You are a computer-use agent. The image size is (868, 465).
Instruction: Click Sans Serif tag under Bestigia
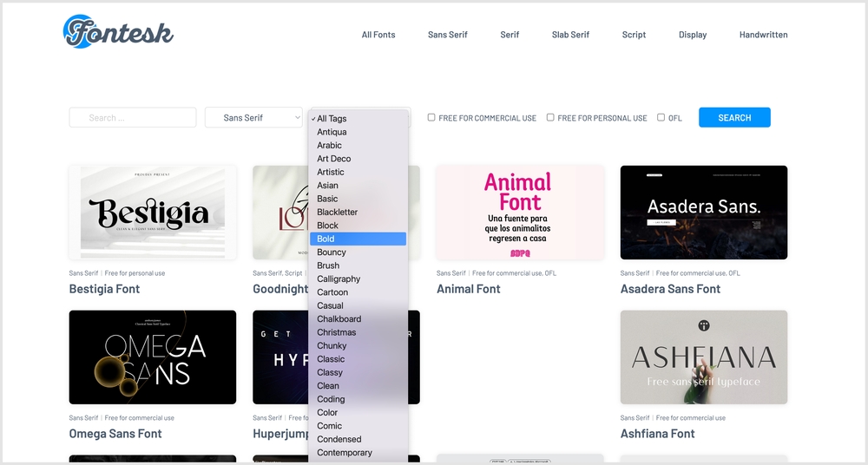coord(83,273)
